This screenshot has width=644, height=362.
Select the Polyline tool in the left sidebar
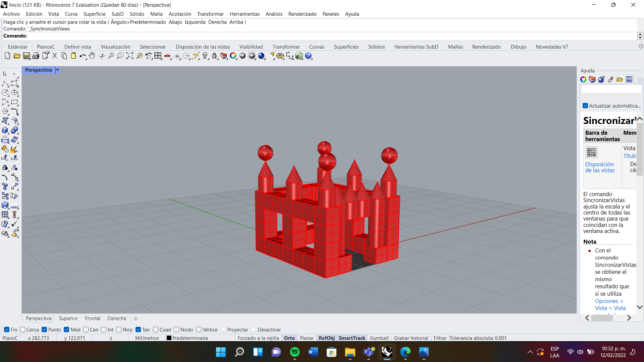(x=5, y=83)
